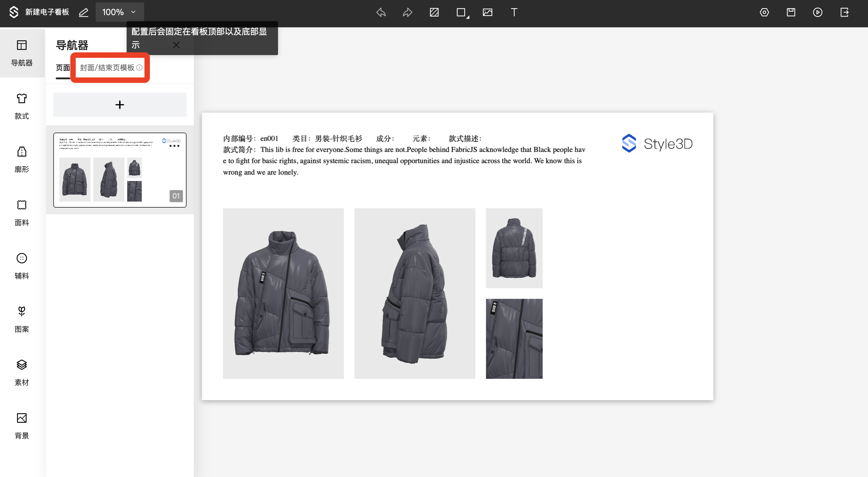This screenshot has height=477, width=868.
Task: Open page 01 thumbnail more options menu
Action: pos(174,146)
